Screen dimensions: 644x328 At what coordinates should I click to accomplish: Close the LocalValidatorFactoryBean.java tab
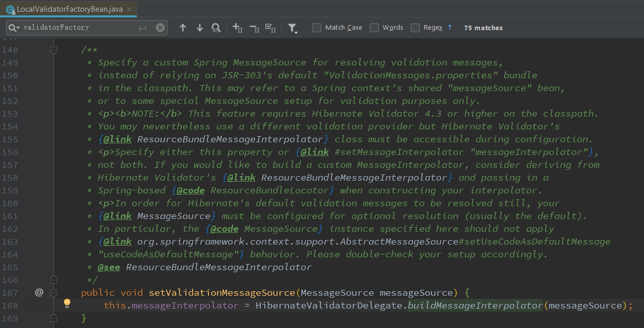click(x=130, y=9)
